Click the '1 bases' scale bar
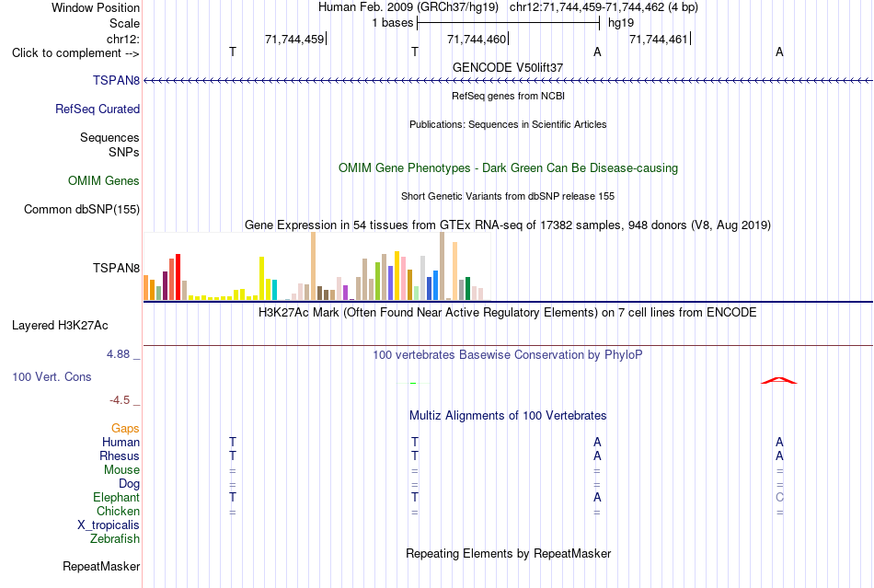Screen dimensions: 874x588 508,23
